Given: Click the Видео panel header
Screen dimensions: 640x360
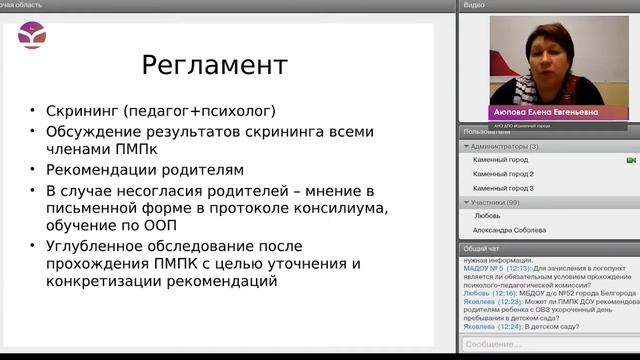Looking at the screenshot, I should coord(549,5).
